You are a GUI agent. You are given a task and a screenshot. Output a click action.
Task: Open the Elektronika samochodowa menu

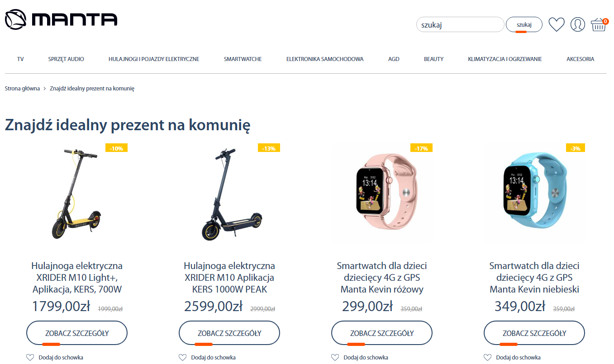pos(325,59)
